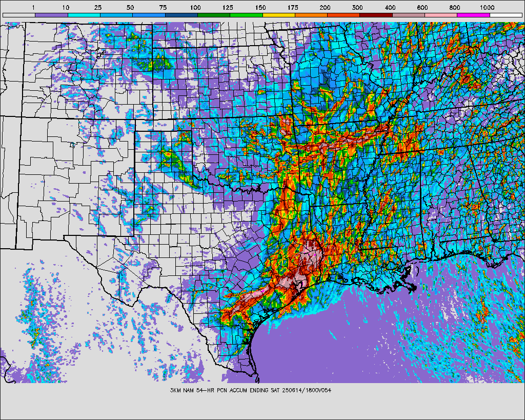
Task: Click the dark red 300–400 legend swatch
Action: tap(376, 15)
